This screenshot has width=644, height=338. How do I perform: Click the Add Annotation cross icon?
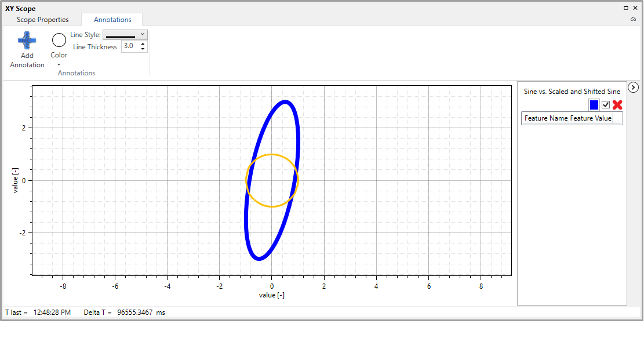point(27,40)
